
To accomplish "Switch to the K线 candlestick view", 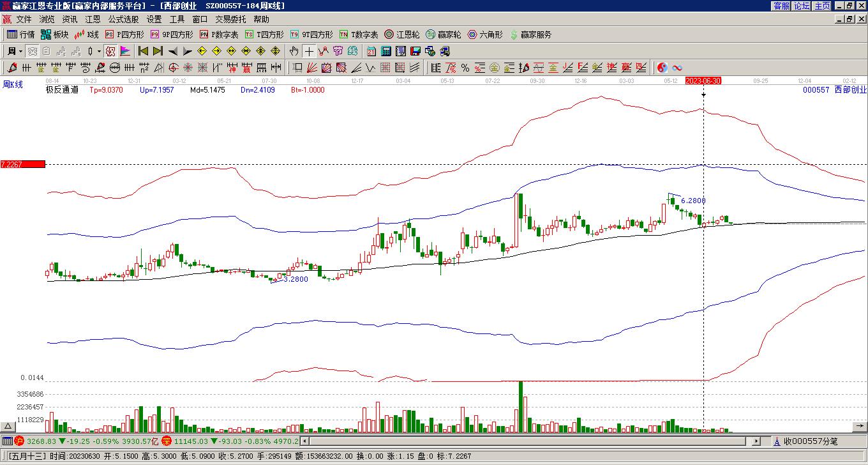I will click(x=87, y=34).
